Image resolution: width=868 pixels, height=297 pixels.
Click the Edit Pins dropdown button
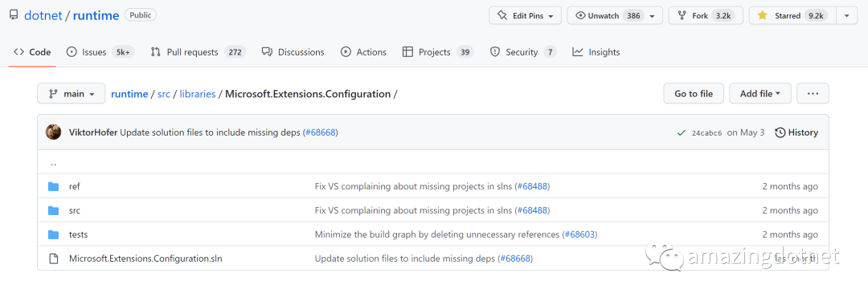(x=525, y=15)
